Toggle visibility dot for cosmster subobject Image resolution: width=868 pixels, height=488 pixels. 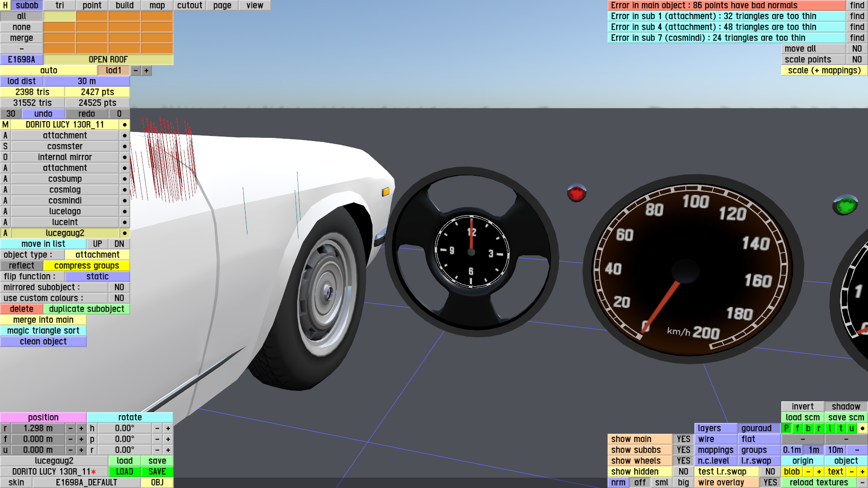pos(124,146)
